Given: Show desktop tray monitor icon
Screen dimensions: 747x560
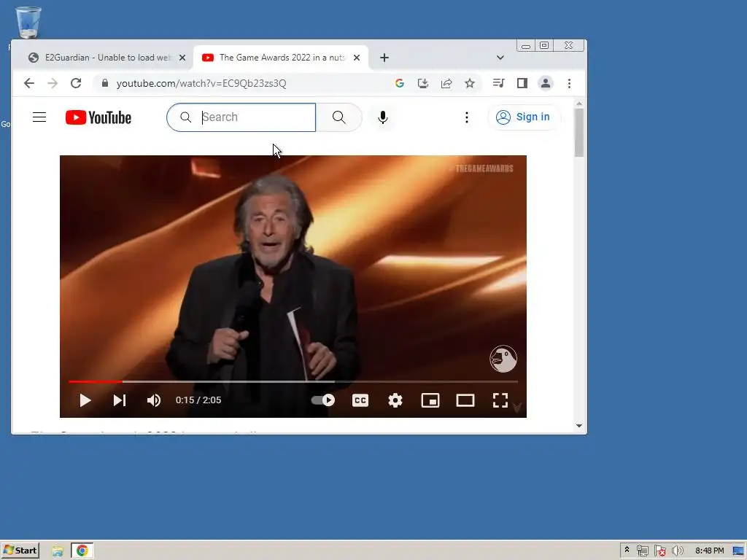Looking at the screenshot, I should click(738, 551).
